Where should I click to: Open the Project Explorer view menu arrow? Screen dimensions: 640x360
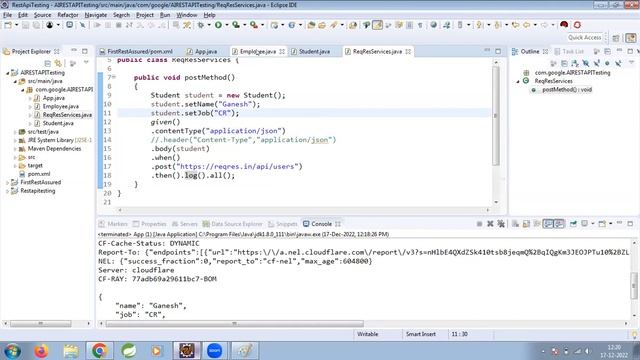click(x=86, y=63)
